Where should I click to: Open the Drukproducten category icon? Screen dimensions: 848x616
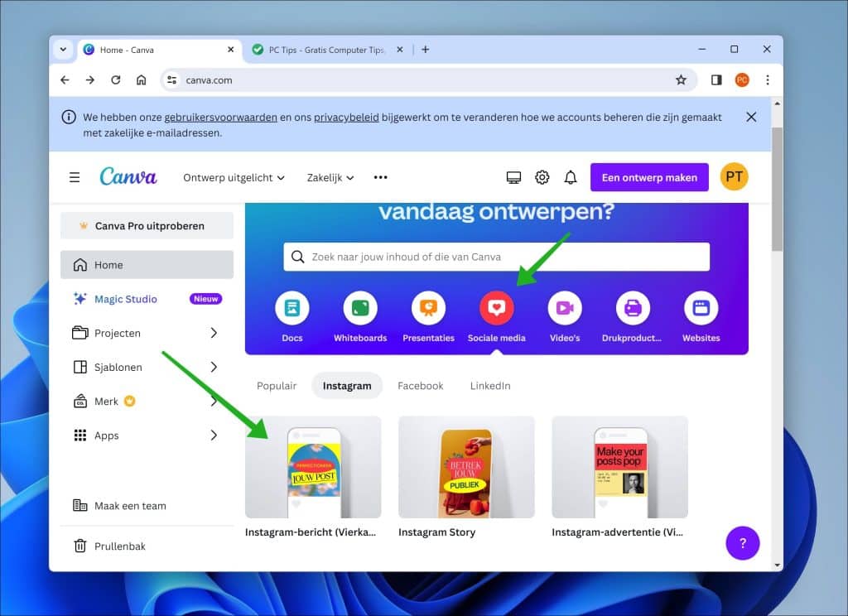[633, 308]
